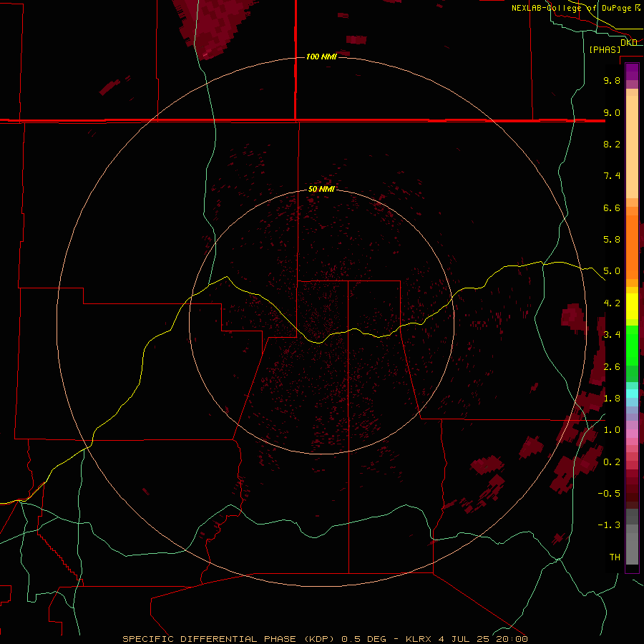
Task: Click the 1.8 scale value
Action: 612,399
